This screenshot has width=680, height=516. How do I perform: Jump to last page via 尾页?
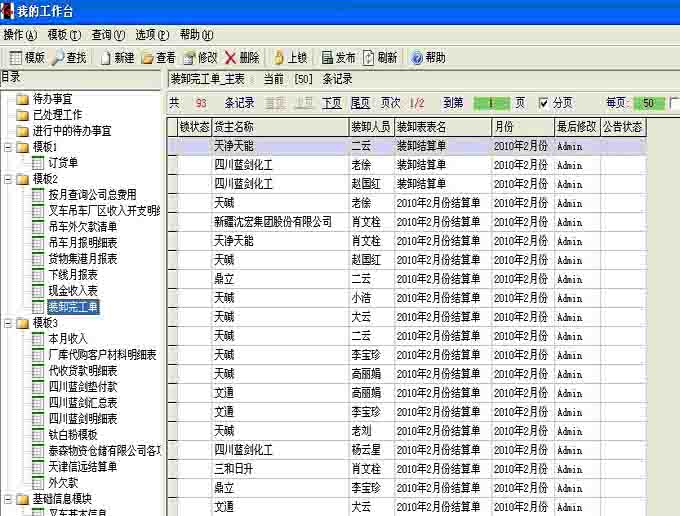coord(360,103)
